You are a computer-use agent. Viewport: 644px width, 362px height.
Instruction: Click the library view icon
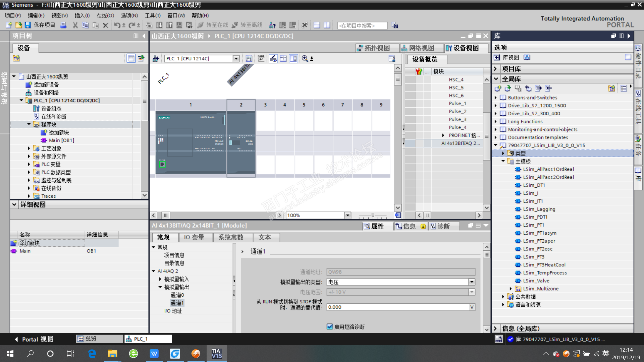(497, 58)
